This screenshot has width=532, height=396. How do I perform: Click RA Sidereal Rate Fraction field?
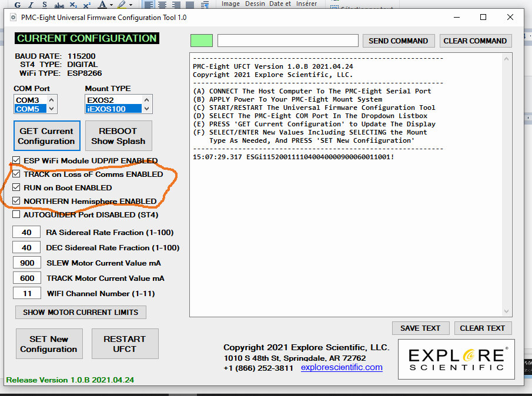tap(26, 232)
